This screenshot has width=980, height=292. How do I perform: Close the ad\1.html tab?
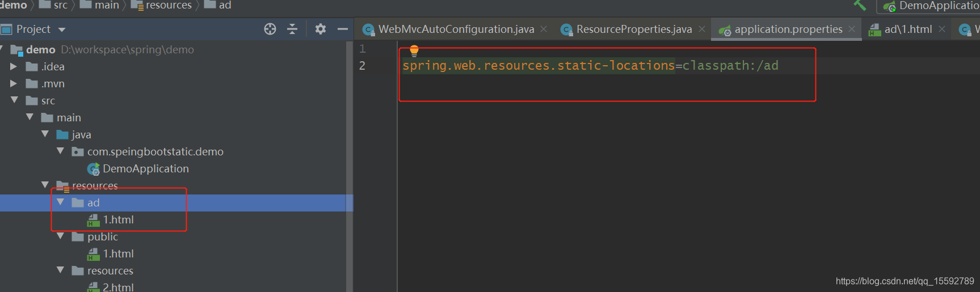point(942,29)
